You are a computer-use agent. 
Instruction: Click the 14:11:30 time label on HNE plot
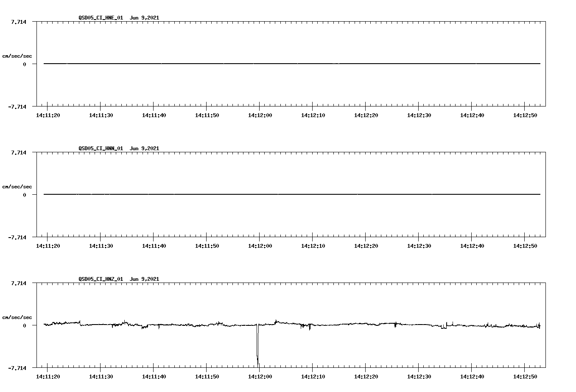101,115
